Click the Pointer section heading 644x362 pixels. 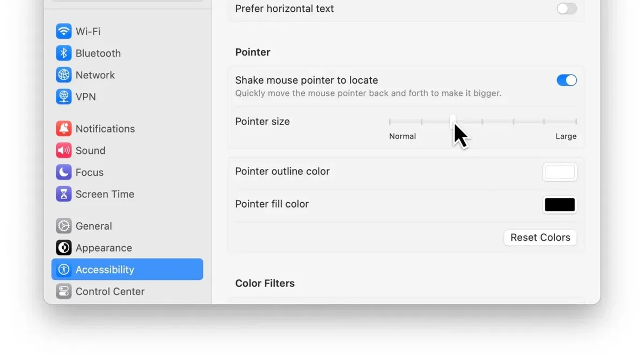(x=253, y=52)
